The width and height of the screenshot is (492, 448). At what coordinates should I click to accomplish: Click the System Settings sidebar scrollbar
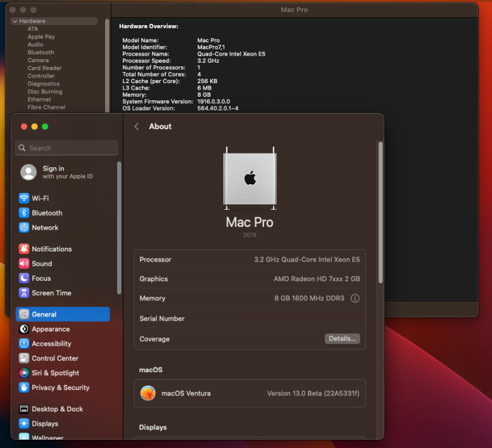click(119, 228)
